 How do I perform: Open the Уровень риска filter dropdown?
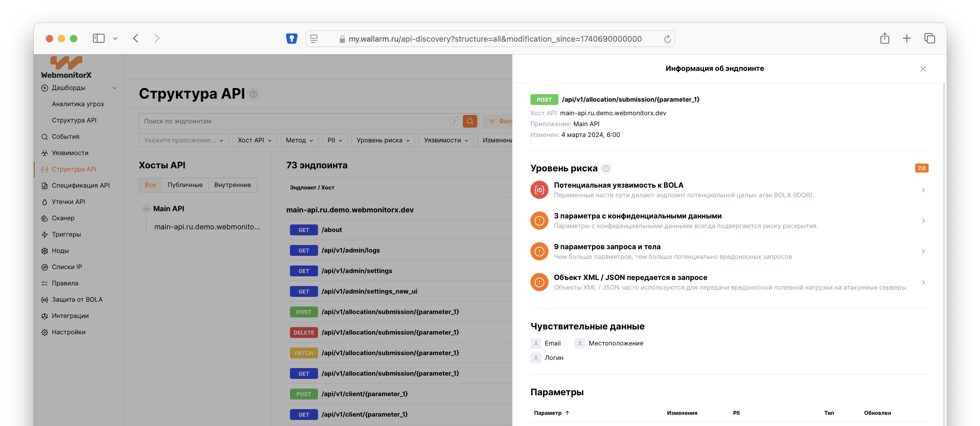[383, 140]
